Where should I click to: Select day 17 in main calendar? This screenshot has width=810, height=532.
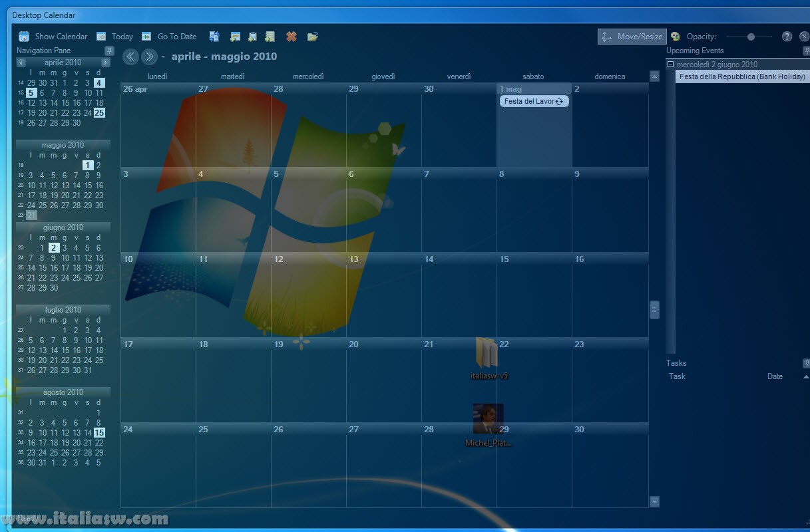[158, 379]
